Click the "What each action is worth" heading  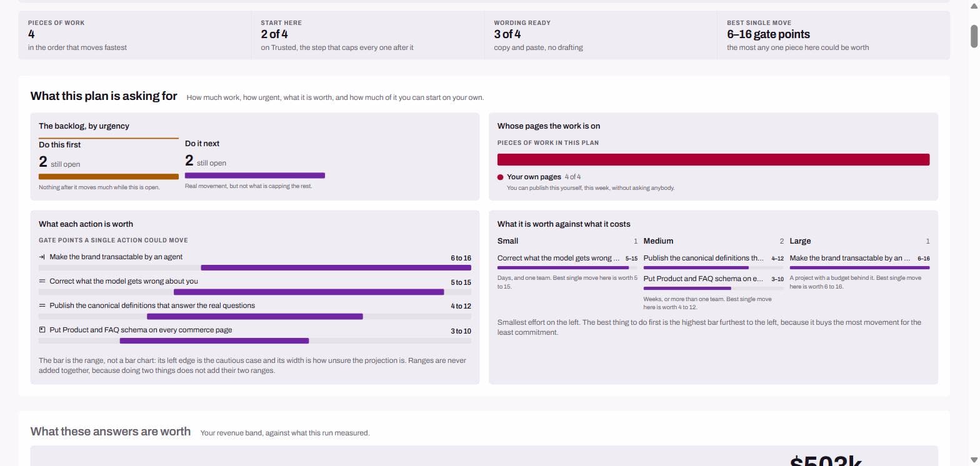pyautogui.click(x=86, y=224)
